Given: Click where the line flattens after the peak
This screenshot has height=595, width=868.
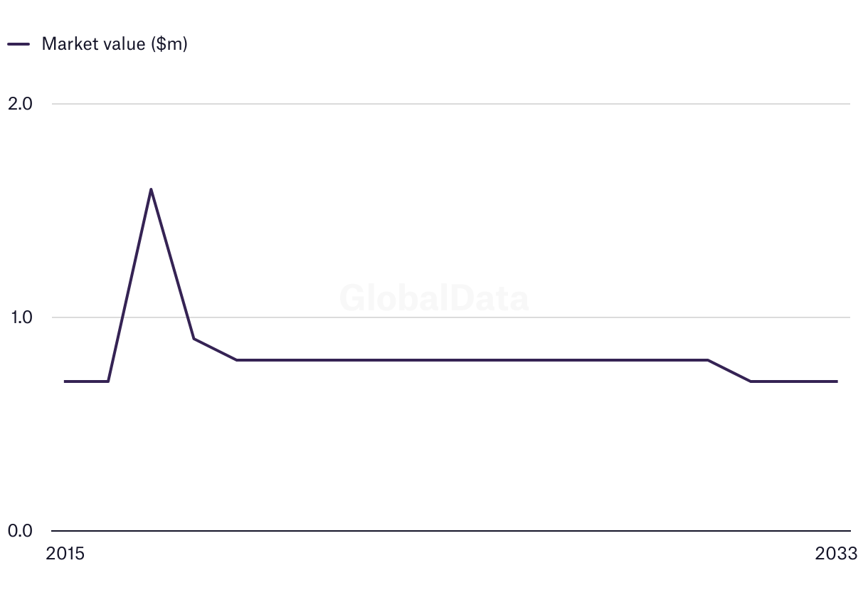Looking at the screenshot, I should 237,360.
